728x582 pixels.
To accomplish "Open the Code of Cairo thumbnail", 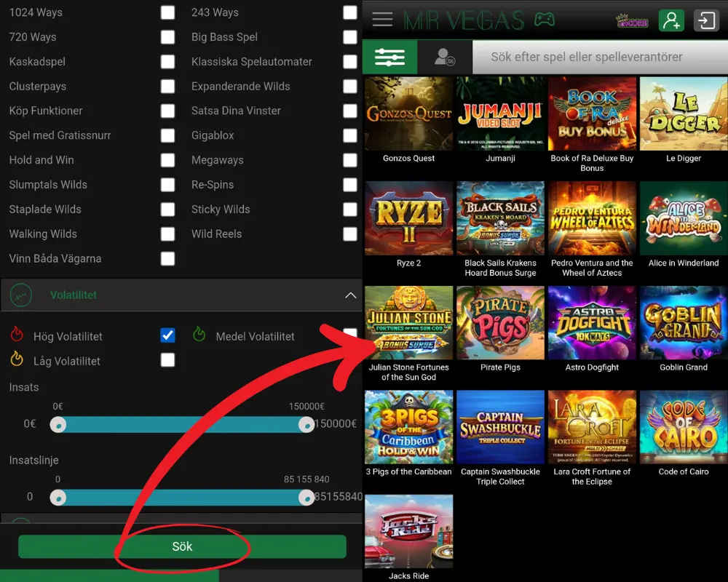I will 684,427.
